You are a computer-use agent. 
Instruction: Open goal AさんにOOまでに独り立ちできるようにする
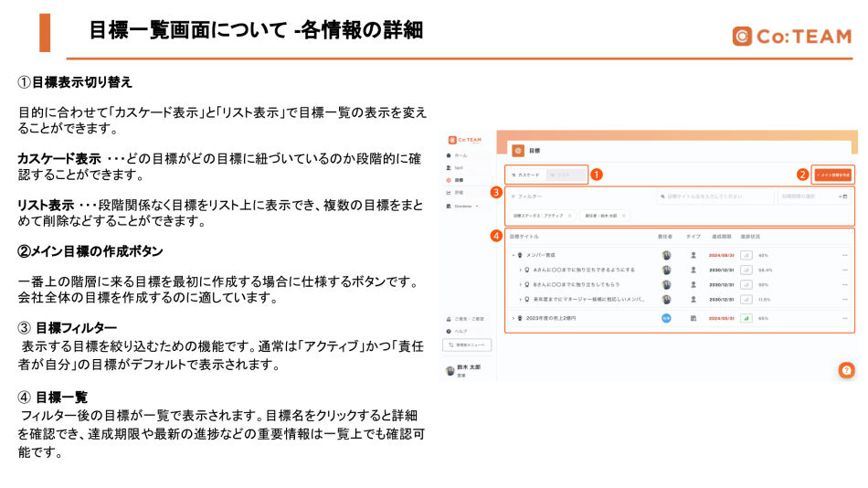coord(584,271)
